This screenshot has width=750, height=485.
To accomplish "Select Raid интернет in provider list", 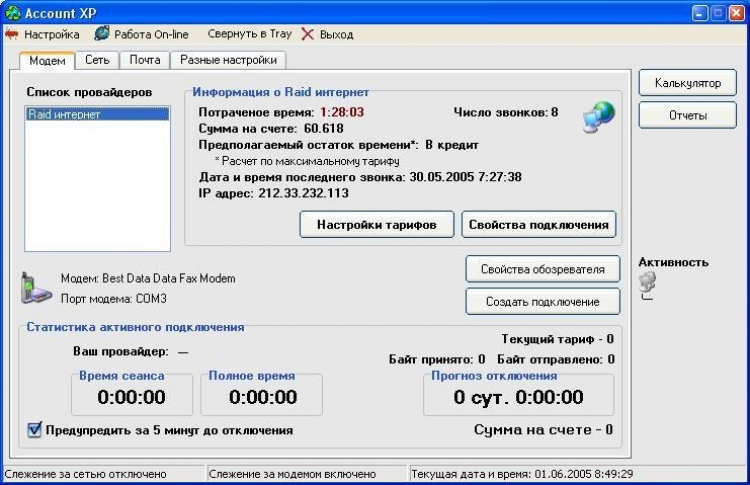I will click(x=98, y=114).
